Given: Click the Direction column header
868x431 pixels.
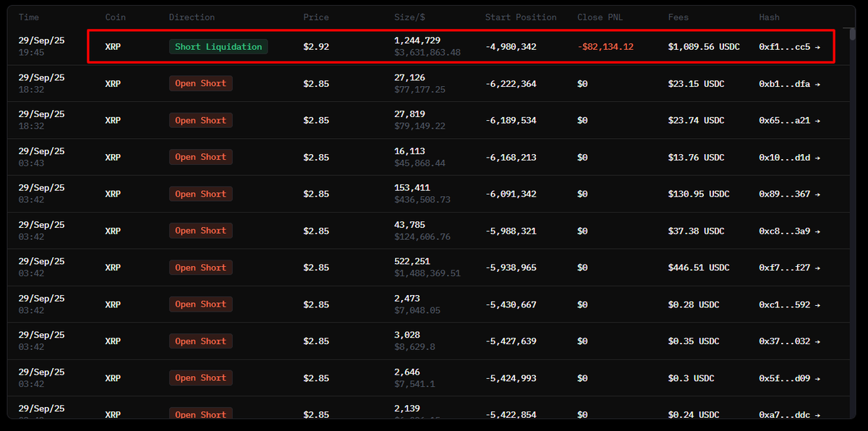Looking at the screenshot, I should (x=192, y=17).
